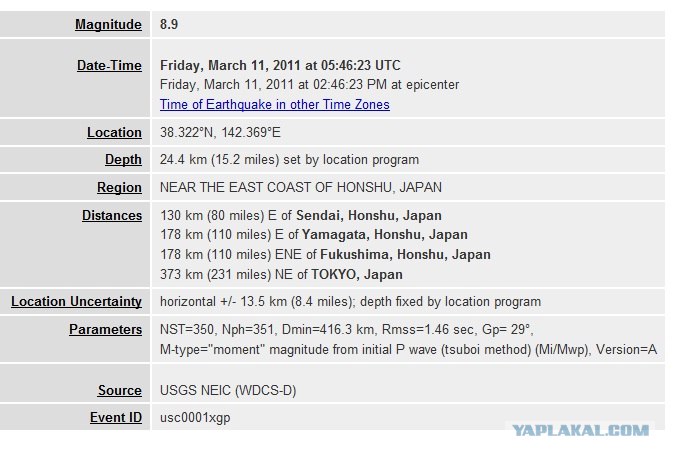This screenshot has height=460, width=675.
Task: Click the TOKYO, Japan distance line
Action: coord(281,275)
